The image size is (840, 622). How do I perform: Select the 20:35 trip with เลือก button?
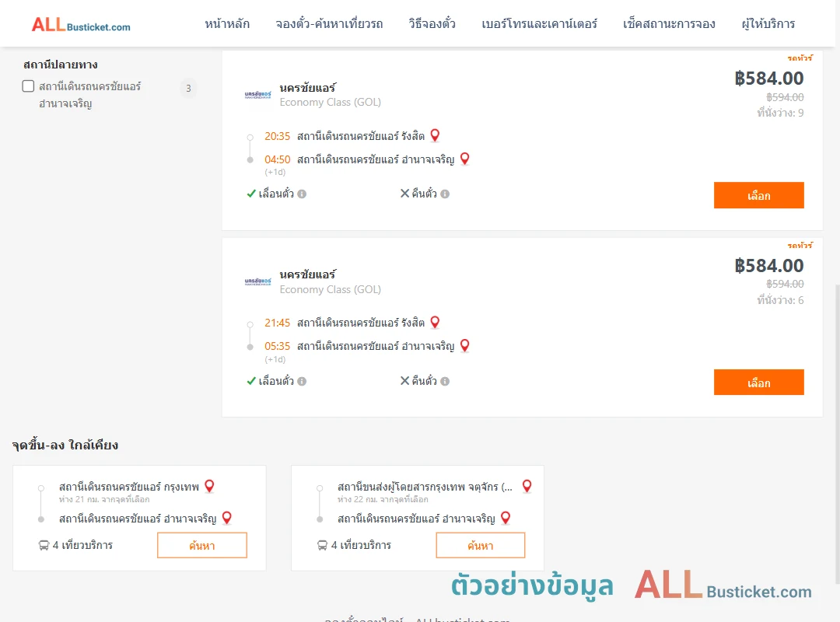pos(758,195)
